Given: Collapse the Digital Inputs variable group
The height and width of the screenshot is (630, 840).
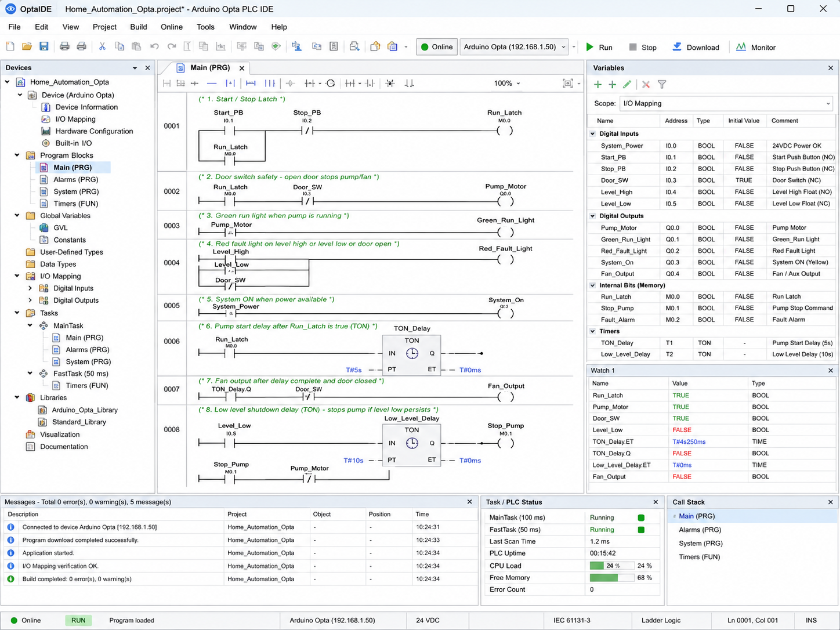Looking at the screenshot, I should point(593,133).
